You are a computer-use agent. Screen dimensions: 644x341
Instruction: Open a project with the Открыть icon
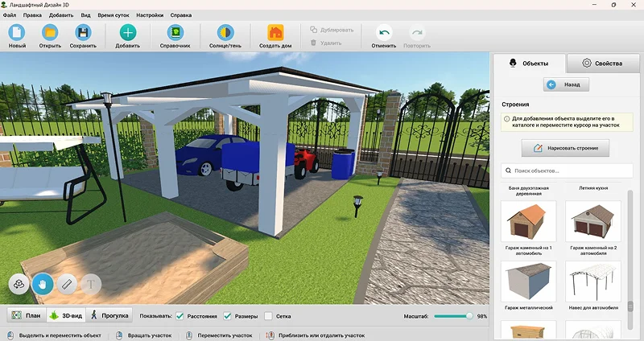(x=50, y=32)
